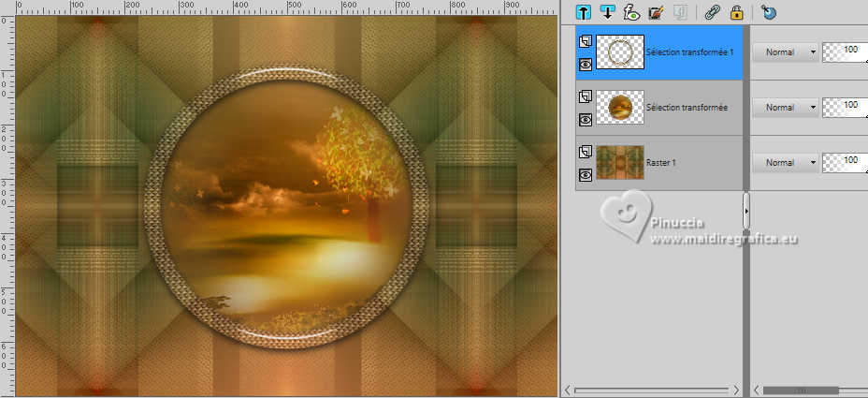The width and height of the screenshot is (868, 398).
Task: Click the blue pin toolbar icon
Action: point(768,12)
